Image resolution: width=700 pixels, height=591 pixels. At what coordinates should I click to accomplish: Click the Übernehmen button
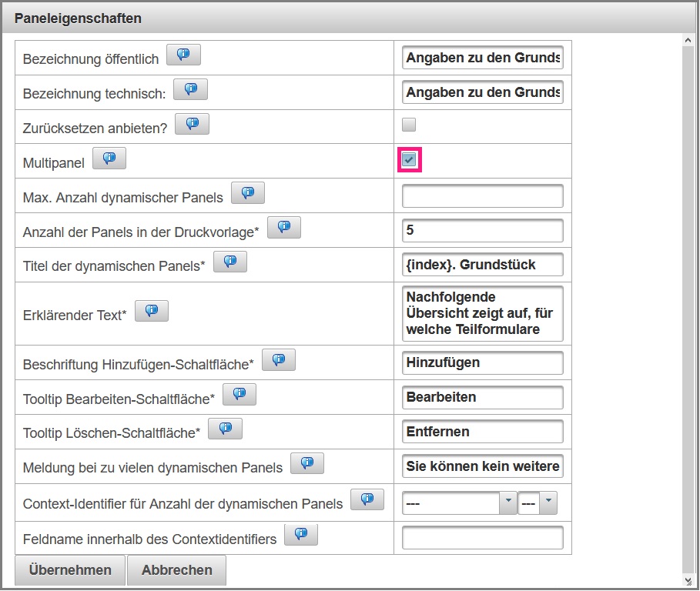pos(70,570)
